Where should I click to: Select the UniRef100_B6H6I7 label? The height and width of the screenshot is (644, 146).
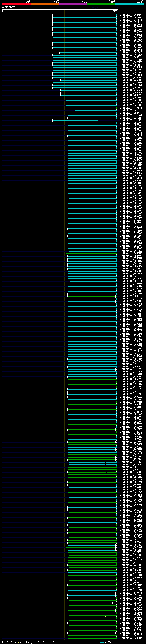click(131, 580)
